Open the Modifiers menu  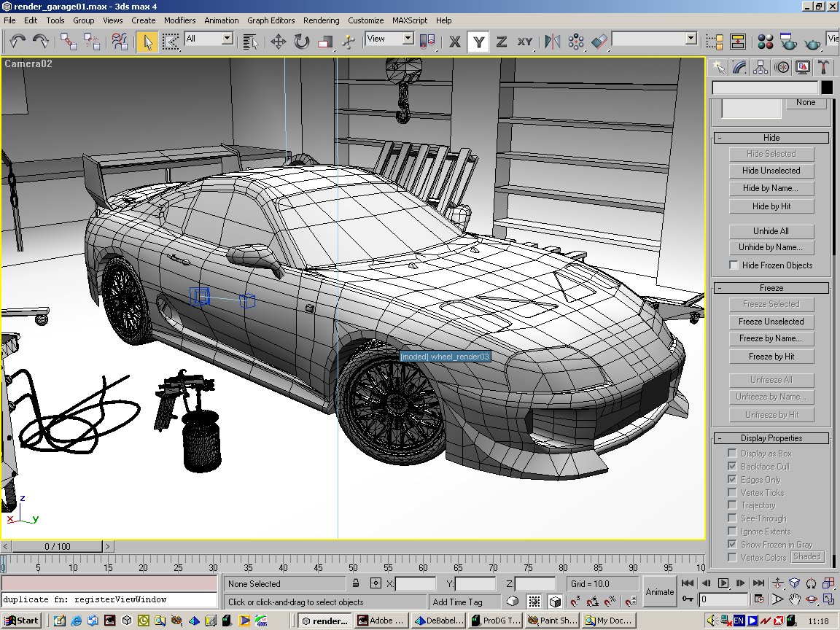[179, 20]
